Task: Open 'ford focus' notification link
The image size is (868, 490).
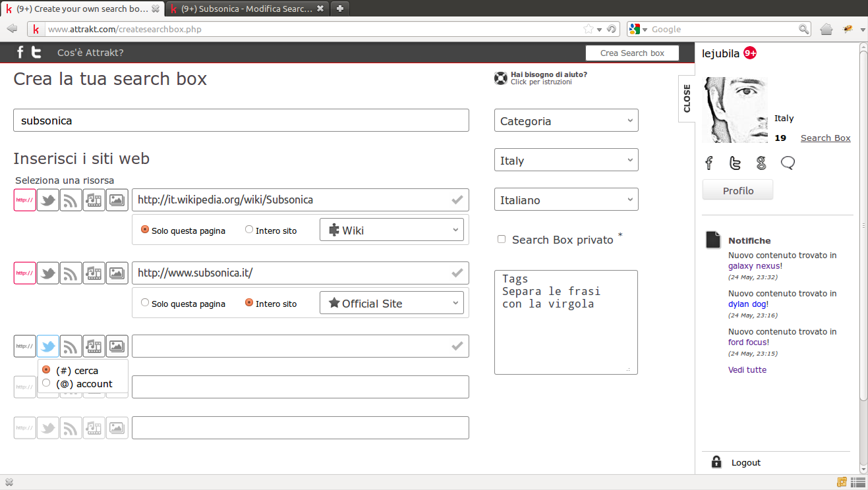Action: pyautogui.click(x=747, y=342)
